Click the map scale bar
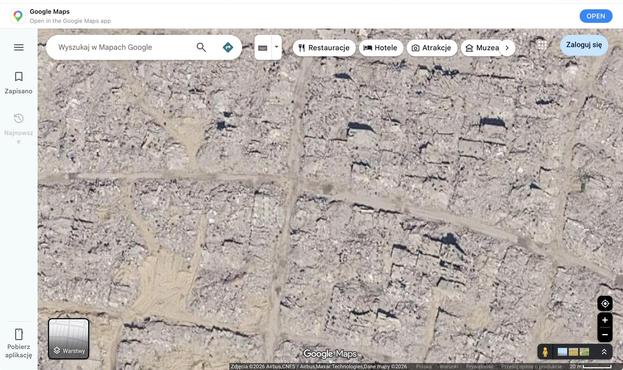This screenshot has width=623, height=370. tap(596, 367)
